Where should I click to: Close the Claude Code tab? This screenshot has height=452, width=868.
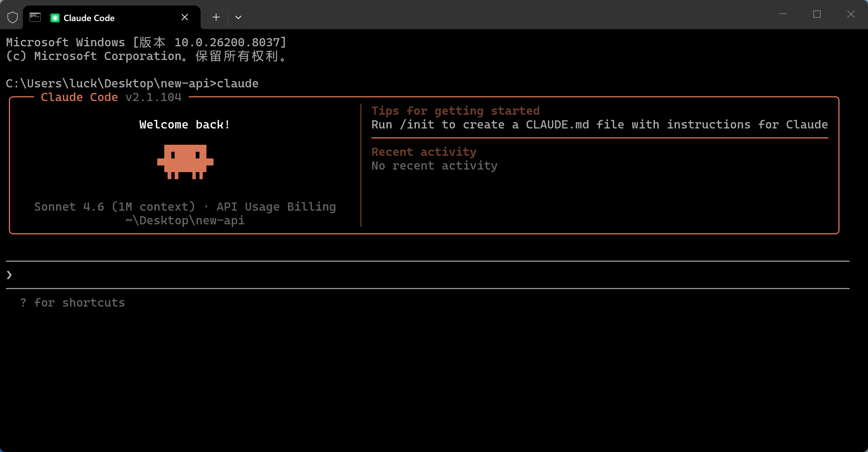pos(185,17)
